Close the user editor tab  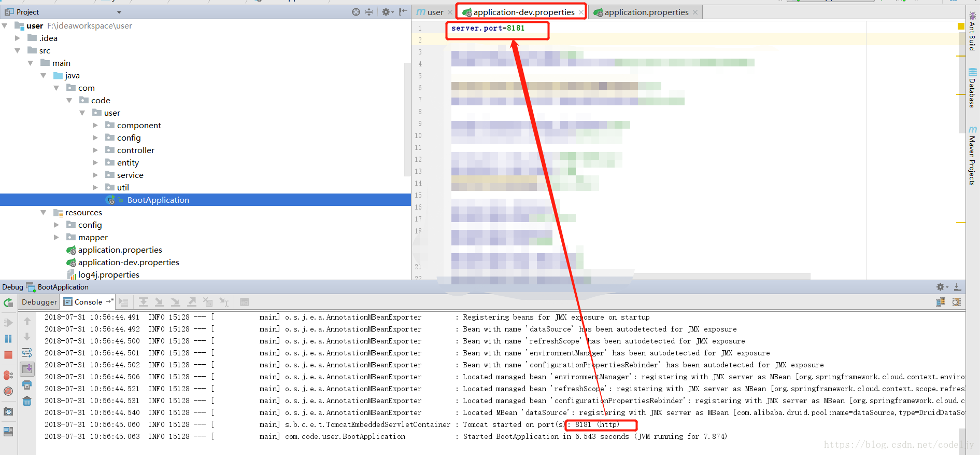pyautogui.click(x=450, y=12)
